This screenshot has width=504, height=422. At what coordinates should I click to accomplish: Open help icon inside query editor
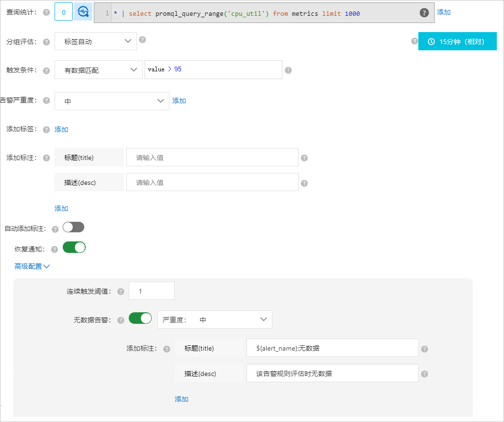pos(424,13)
